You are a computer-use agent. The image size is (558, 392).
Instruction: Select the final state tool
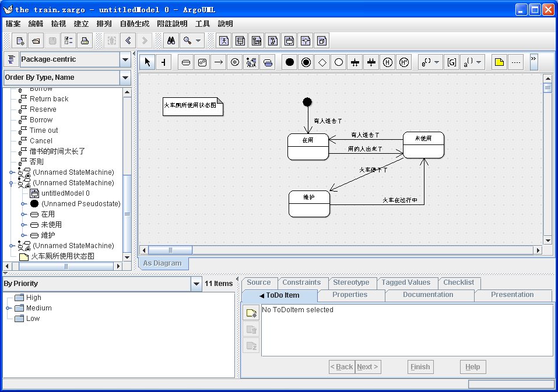click(306, 62)
